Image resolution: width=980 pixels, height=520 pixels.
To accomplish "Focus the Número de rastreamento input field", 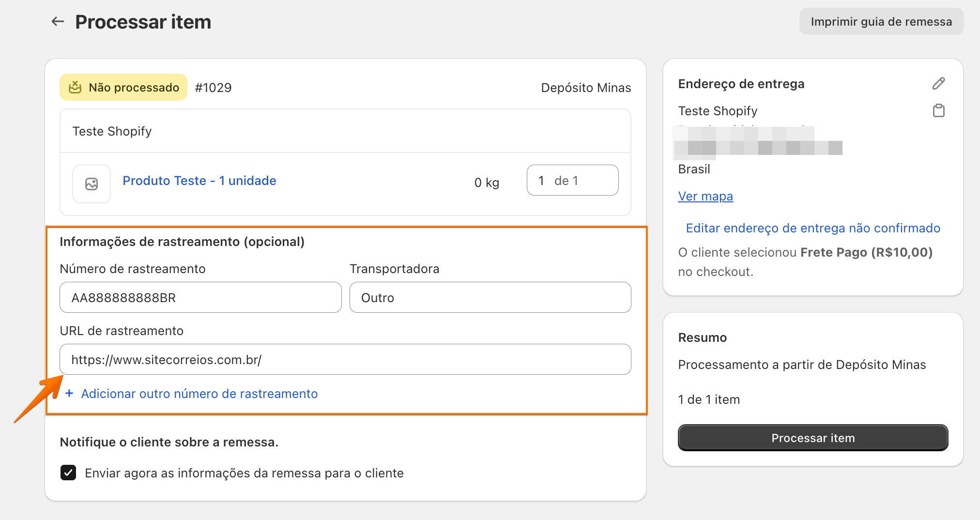I will (200, 298).
